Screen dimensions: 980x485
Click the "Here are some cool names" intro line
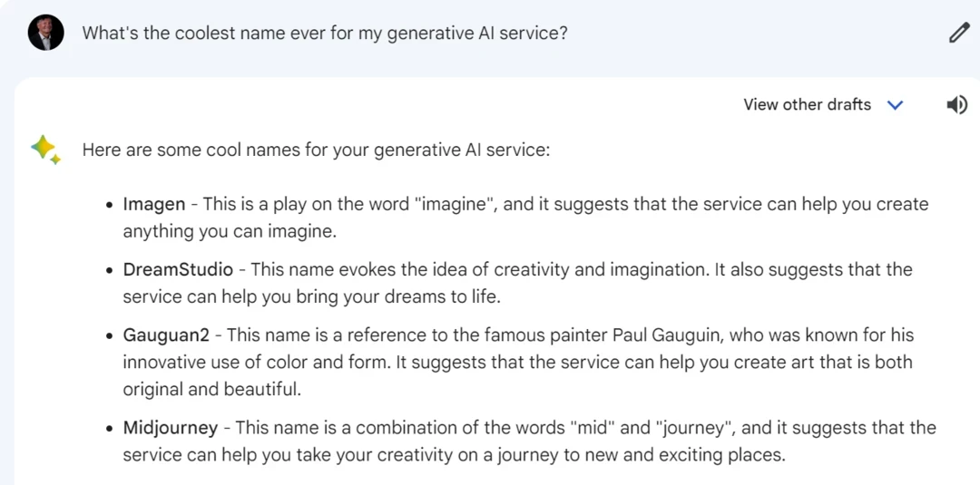[316, 150]
